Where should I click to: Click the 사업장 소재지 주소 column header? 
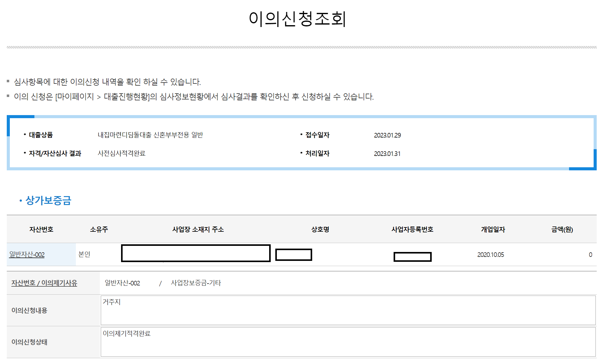[x=198, y=229]
